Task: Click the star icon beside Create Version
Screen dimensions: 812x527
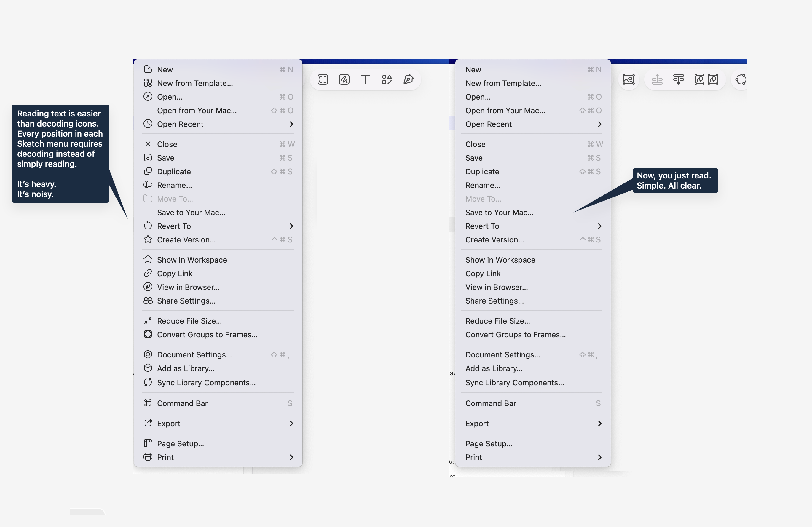Action: (x=148, y=239)
